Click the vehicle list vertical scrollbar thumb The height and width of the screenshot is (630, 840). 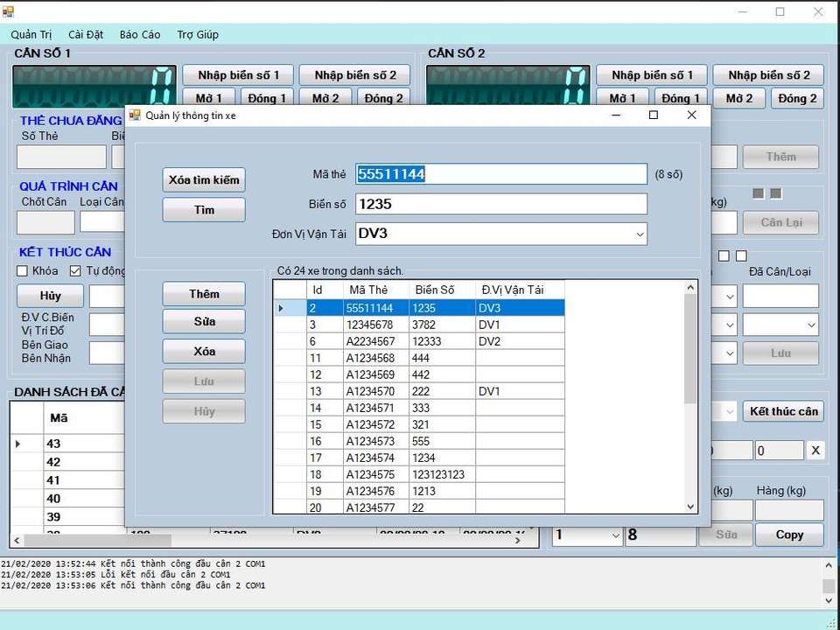[690, 350]
